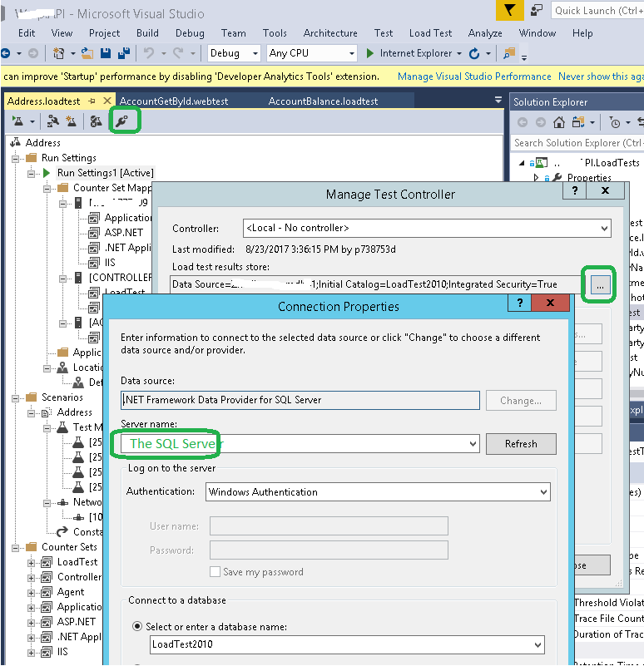The width and height of the screenshot is (644, 666).
Task: Open the Project menu
Action: [x=104, y=33]
